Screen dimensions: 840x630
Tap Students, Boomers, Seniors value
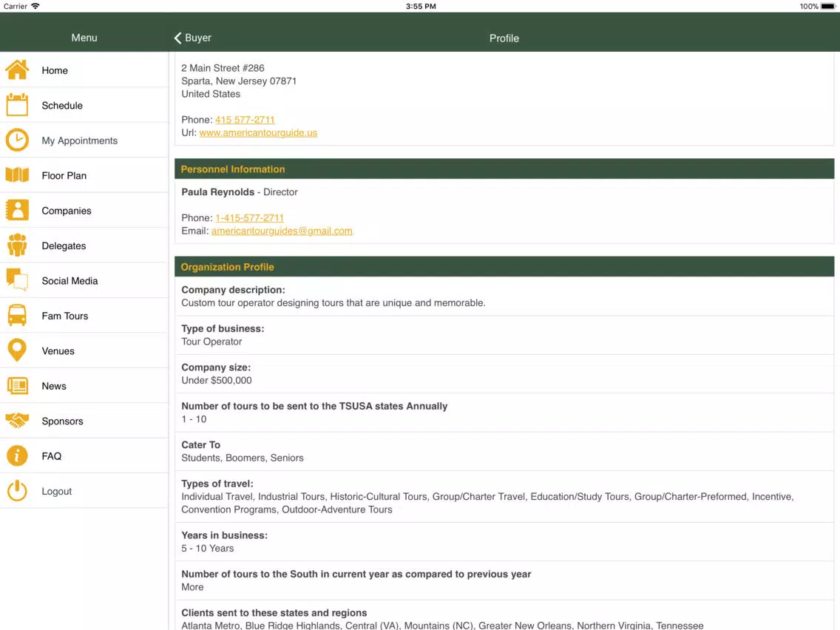tap(242, 458)
